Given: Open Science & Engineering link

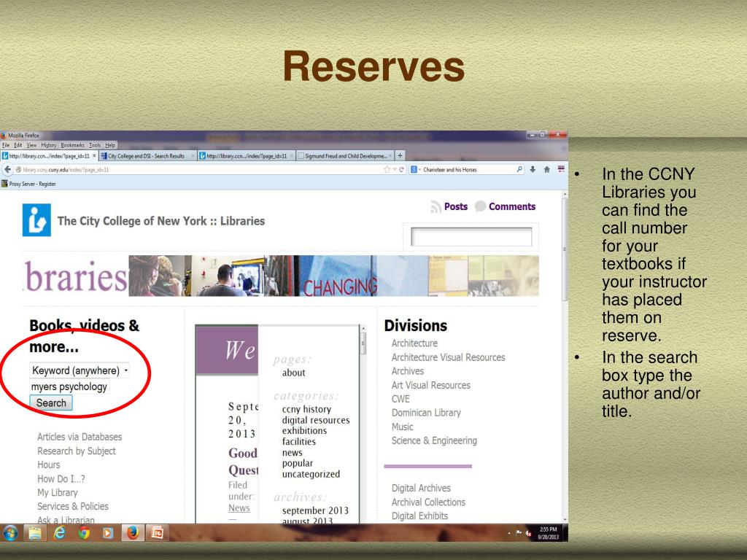Looking at the screenshot, I should [x=434, y=440].
